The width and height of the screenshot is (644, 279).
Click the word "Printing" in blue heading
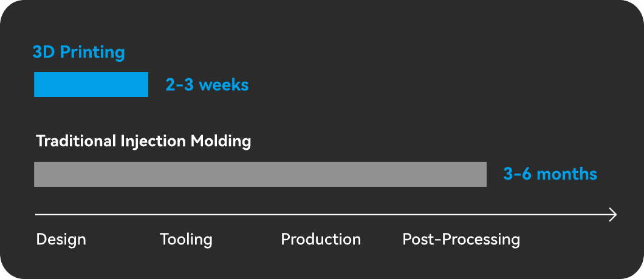[x=92, y=53]
